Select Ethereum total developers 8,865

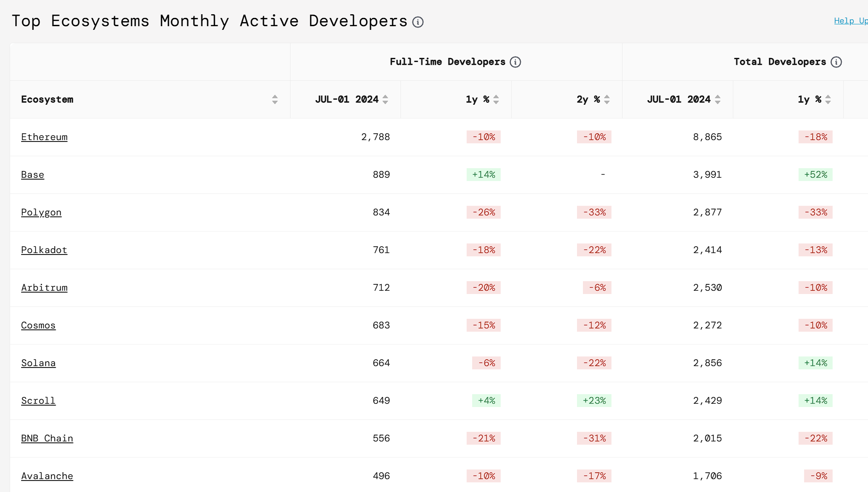coord(708,137)
